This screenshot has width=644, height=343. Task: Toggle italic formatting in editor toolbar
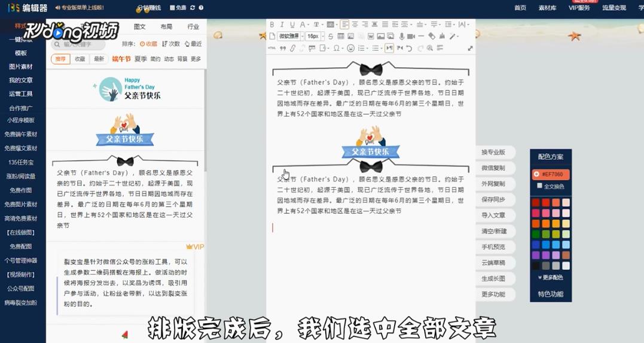tap(282, 25)
